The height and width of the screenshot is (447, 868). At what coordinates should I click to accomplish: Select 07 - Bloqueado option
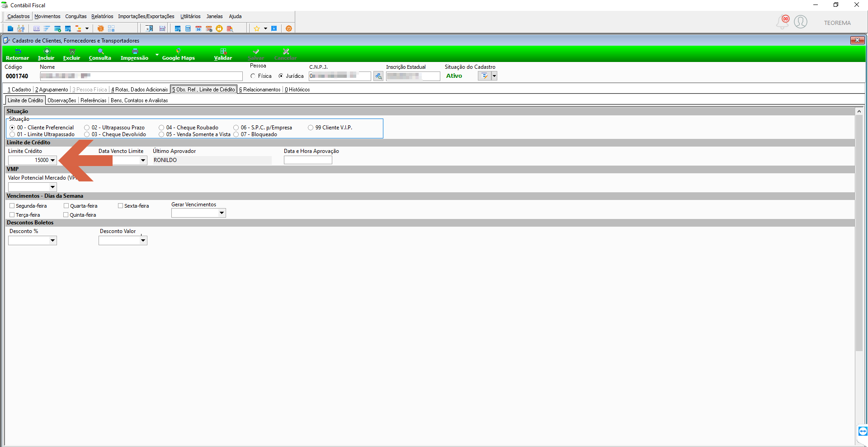pos(236,134)
